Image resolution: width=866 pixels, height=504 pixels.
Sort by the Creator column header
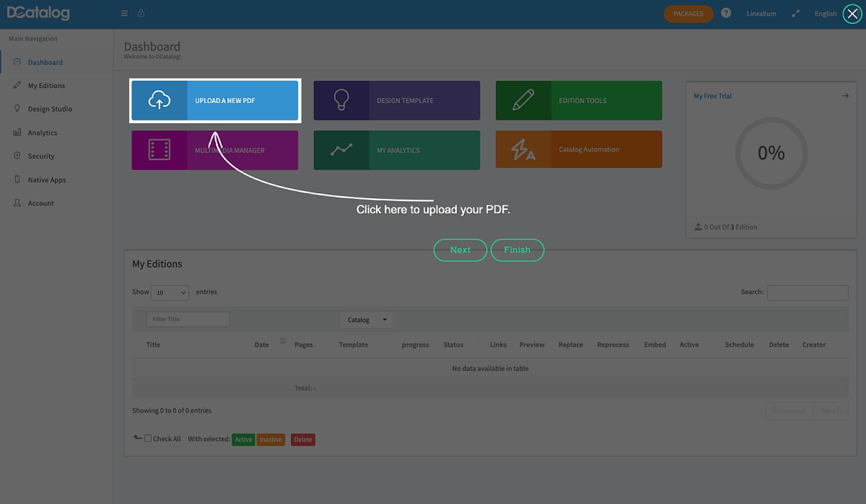[814, 344]
